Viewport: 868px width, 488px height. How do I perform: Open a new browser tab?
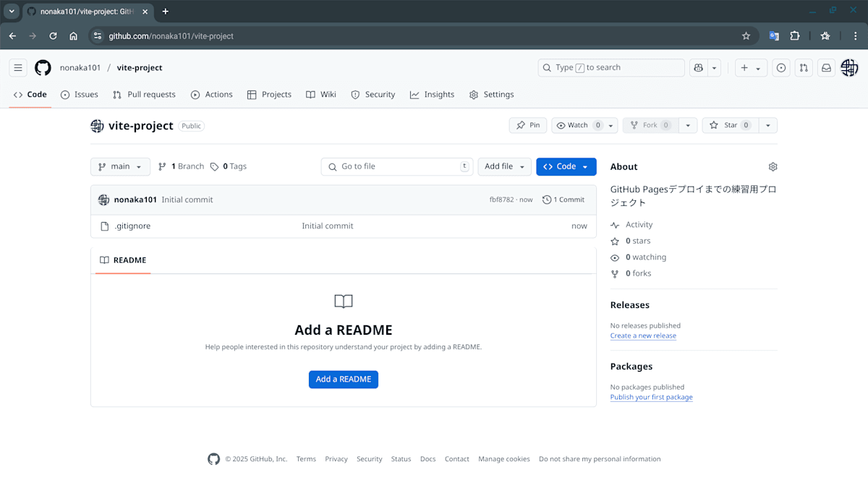coord(165,12)
